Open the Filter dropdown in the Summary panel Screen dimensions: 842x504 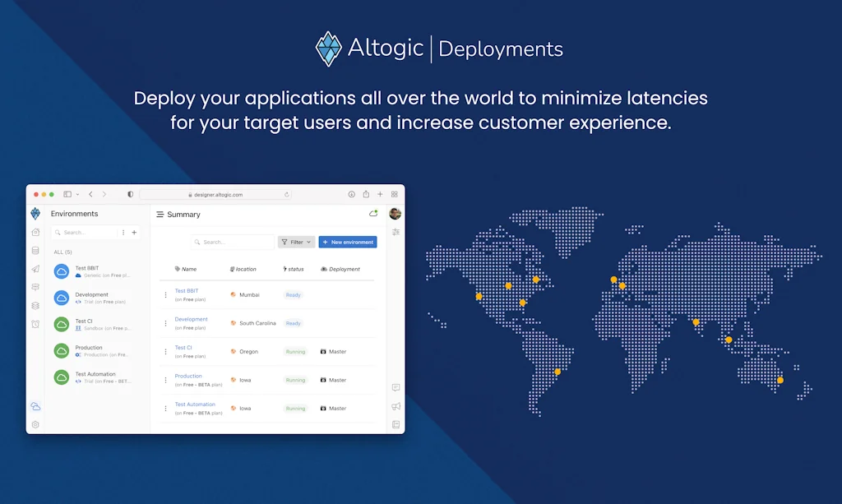point(295,242)
